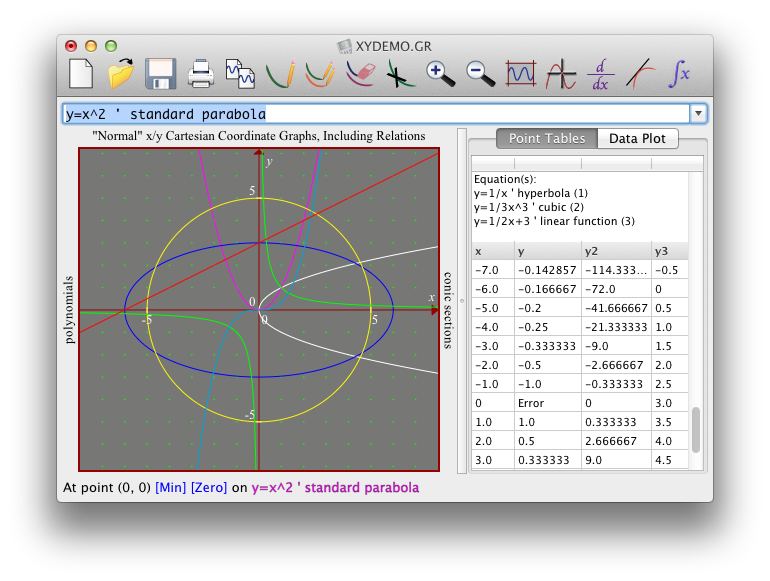Copy graph with document copy icon
This screenshot has height=581, width=770.
(240, 74)
